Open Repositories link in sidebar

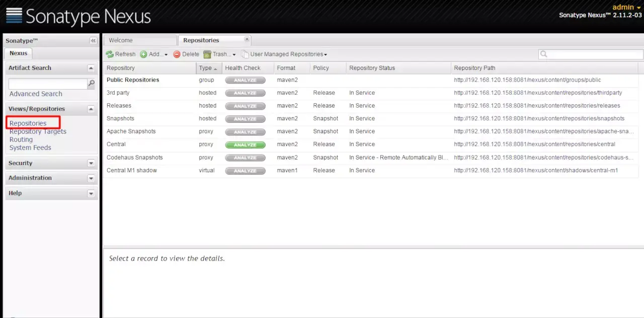pos(28,123)
